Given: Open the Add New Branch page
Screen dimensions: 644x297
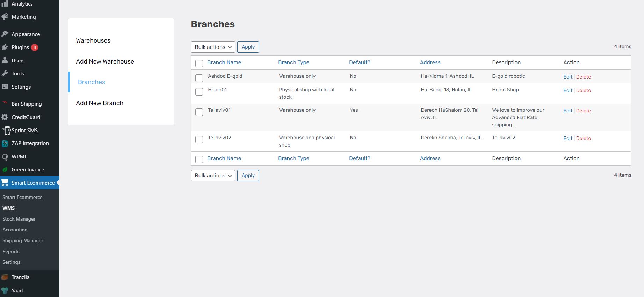Looking at the screenshot, I should (x=100, y=103).
